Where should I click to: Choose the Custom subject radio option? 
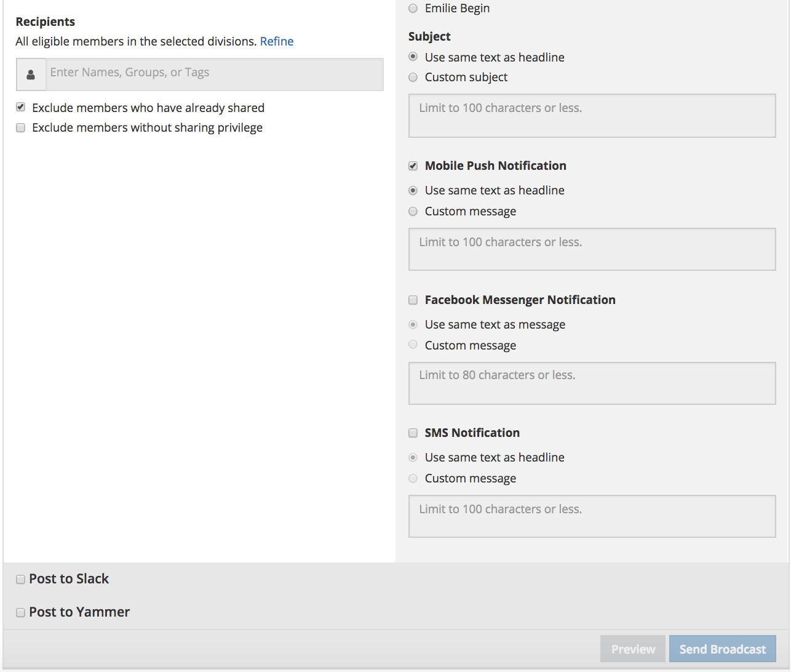pyautogui.click(x=413, y=77)
